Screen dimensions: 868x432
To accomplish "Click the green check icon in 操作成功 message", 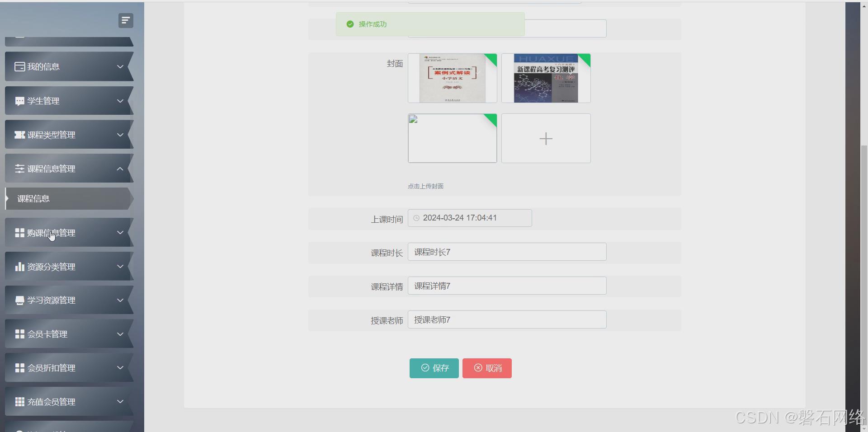I will [x=350, y=24].
